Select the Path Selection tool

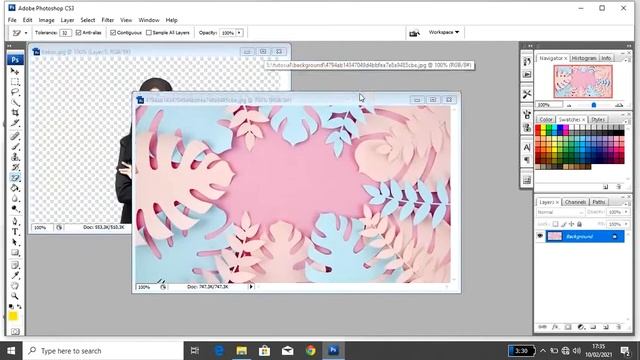15,242
